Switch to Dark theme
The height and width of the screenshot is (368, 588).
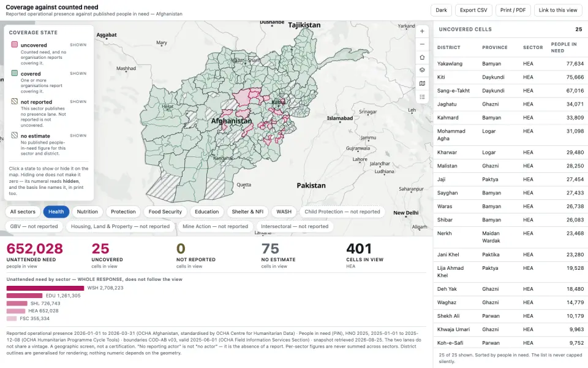[x=441, y=10]
